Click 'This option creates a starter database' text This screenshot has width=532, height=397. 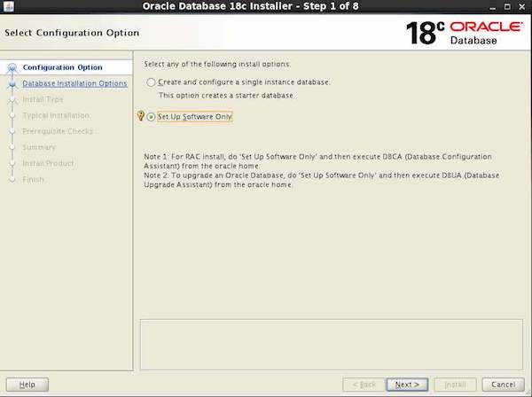(226, 96)
